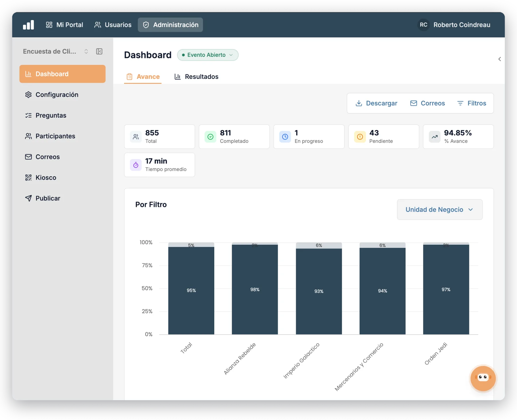
Task: Click the Alianza Rebelde 98% bar
Action: click(x=255, y=289)
